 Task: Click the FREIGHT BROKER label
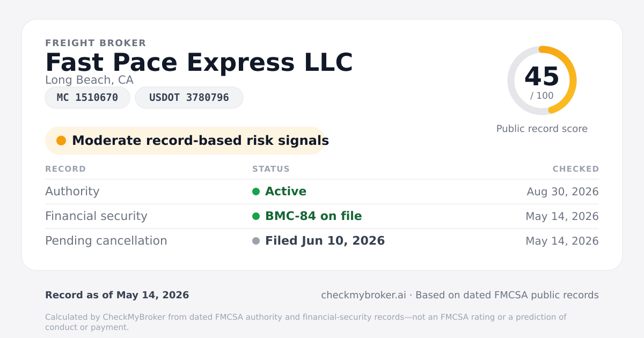(96, 43)
